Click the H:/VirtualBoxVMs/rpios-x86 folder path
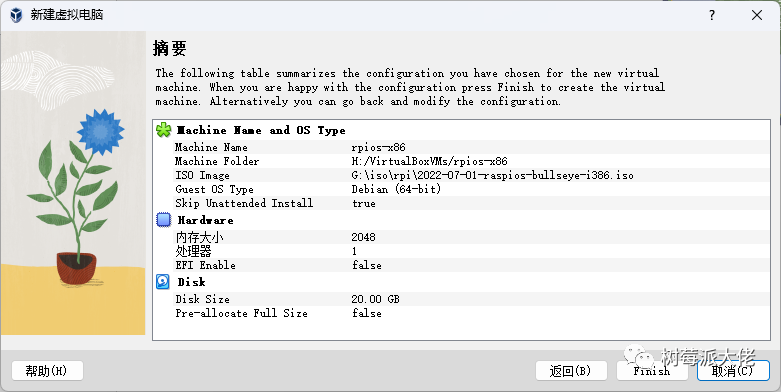Image resolution: width=781 pixels, height=392 pixels. 429,161
